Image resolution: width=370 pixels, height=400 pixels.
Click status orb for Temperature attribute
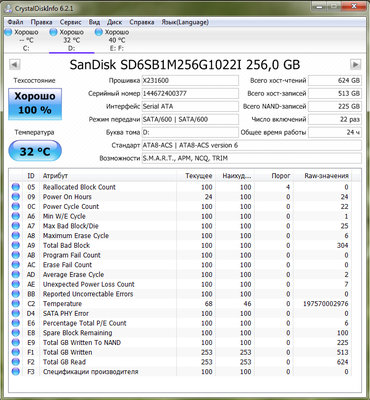click(x=16, y=304)
